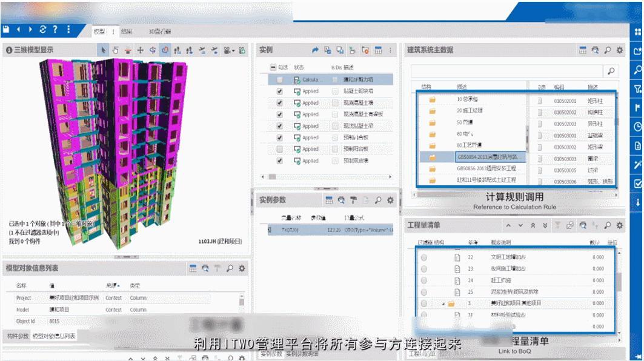The width and height of the screenshot is (644, 361).
Task: Click single up chevron in 工程量清单 toolbar
Action: pyautogui.click(x=508, y=225)
